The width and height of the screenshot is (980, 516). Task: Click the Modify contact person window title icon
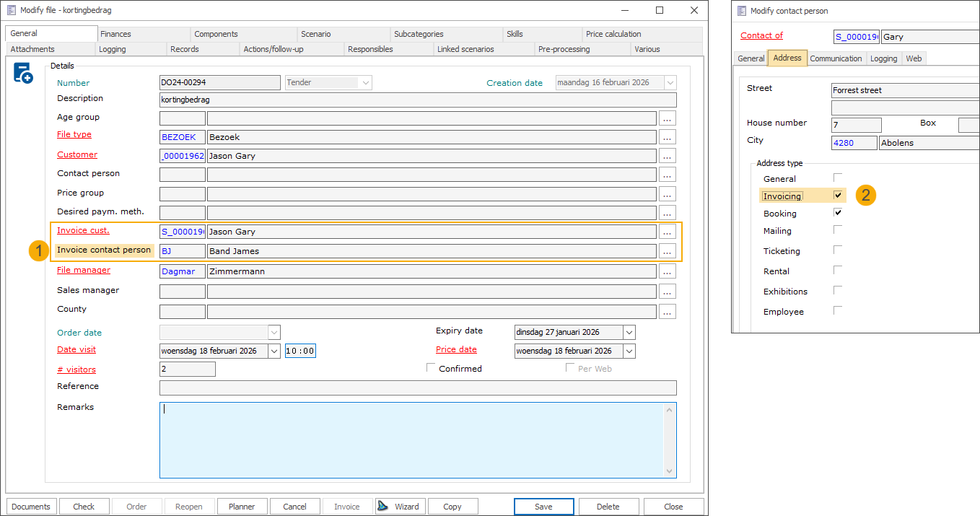[x=740, y=11]
